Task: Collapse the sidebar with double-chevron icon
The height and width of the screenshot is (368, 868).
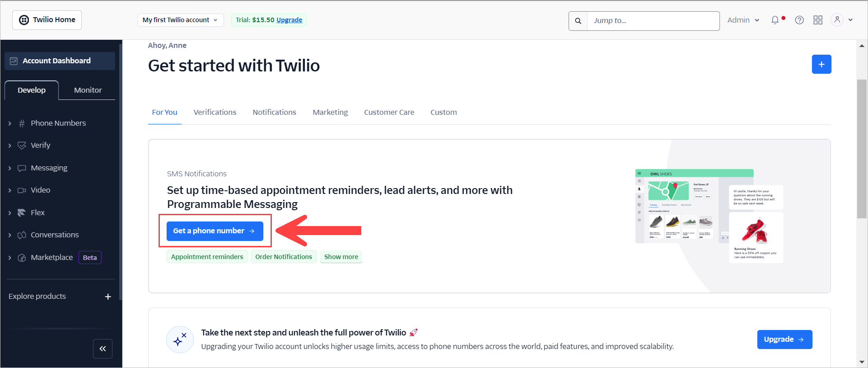Action: (103, 349)
